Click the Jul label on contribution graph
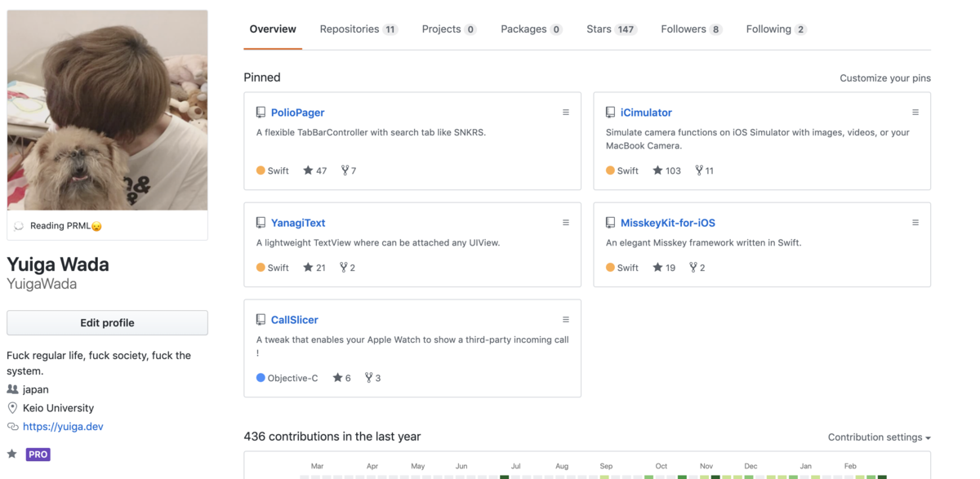The image size is (980, 479). tap(515, 466)
